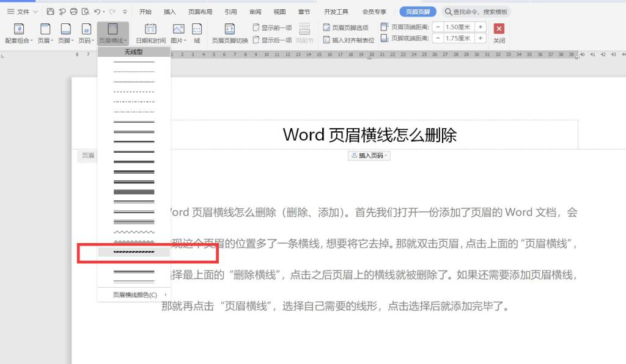Viewport: 626px width, 364px height.
Task: Click the 插入页码 insert page number button
Action: pos(369,156)
